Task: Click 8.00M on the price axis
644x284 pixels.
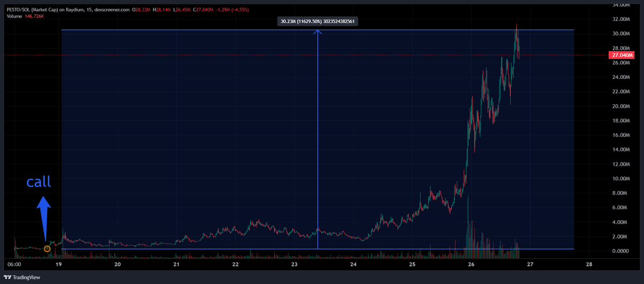Action: click(620, 193)
